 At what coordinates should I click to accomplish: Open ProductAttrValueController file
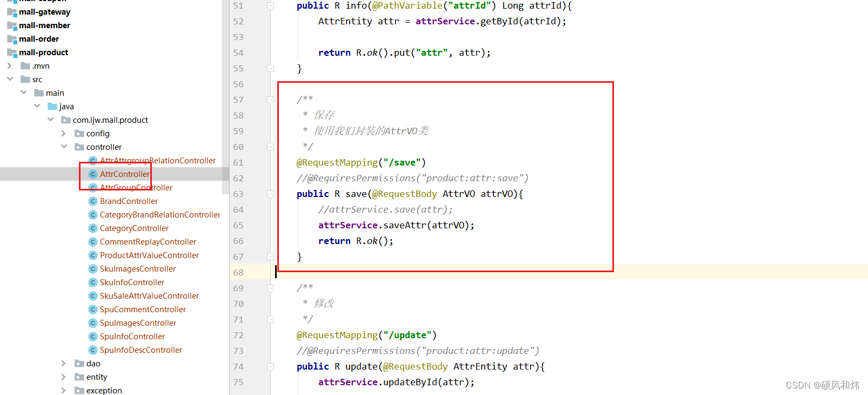[x=149, y=255]
